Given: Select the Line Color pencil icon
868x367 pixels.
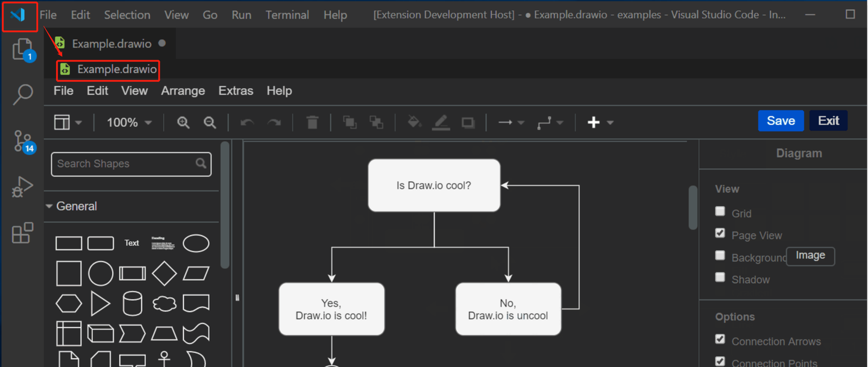Looking at the screenshot, I should (441, 122).
